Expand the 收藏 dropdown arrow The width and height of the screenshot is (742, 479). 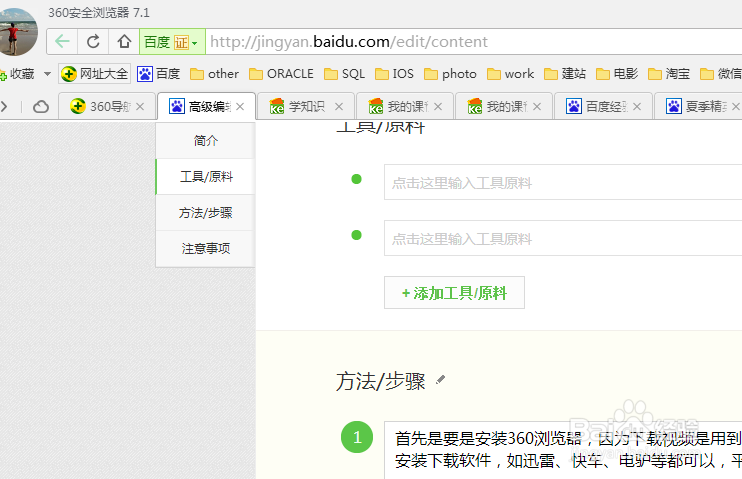coord(47,74)
